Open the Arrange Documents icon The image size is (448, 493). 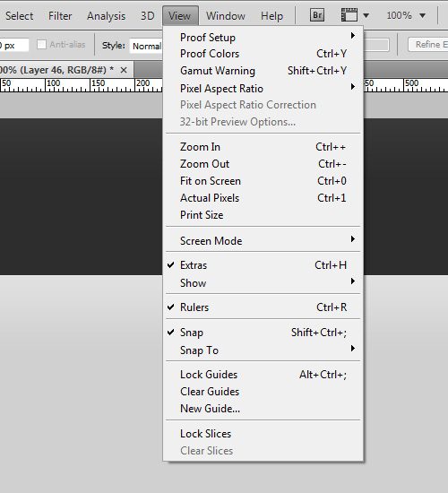coord(355,15)
